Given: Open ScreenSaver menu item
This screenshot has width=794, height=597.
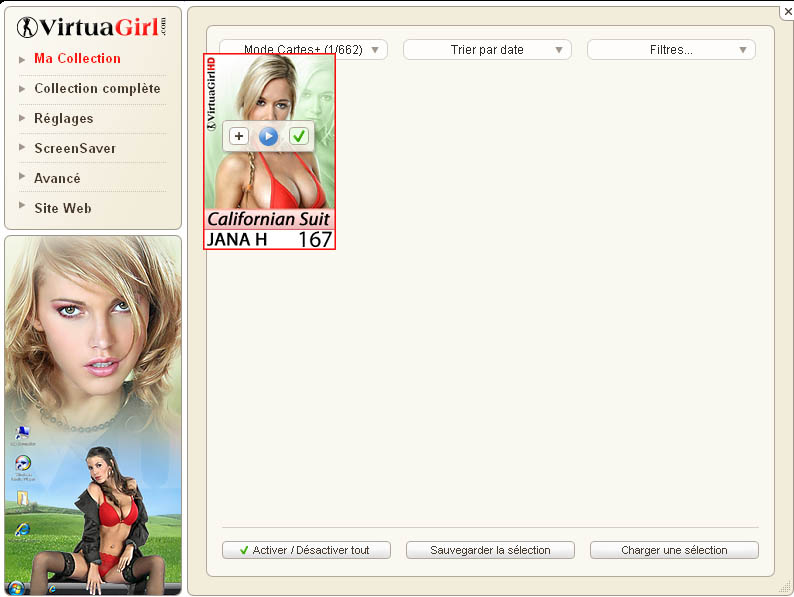Looking at the screenshot, I should [75, 148].
